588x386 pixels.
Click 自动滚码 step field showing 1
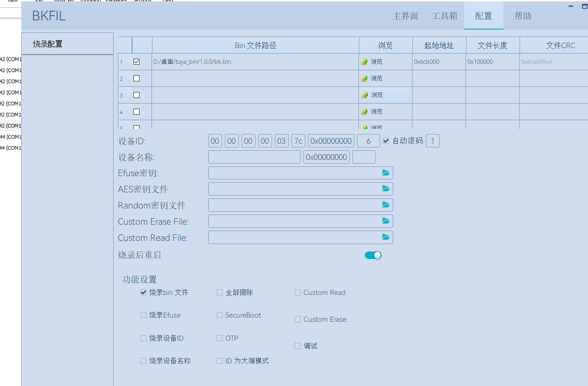(433, 141)
